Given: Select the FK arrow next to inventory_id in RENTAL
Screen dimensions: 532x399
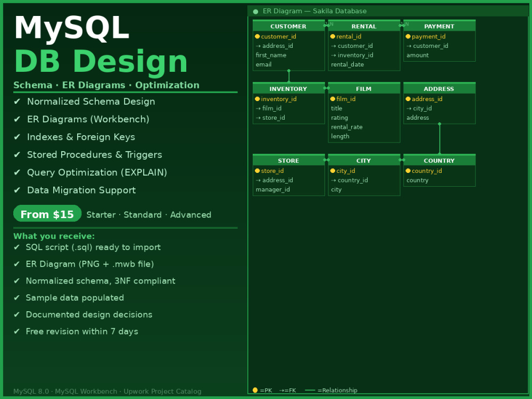Looking at the screenshot, I should [x=334, y=55].
